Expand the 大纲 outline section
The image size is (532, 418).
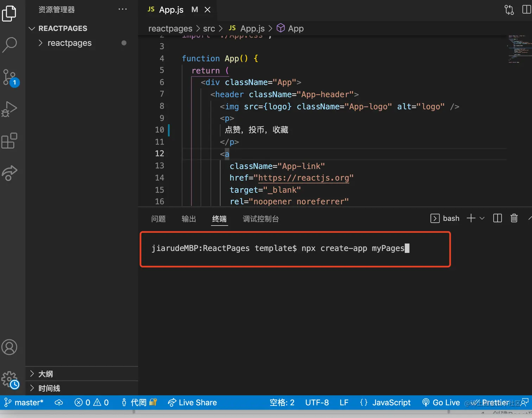pos(82,374)
